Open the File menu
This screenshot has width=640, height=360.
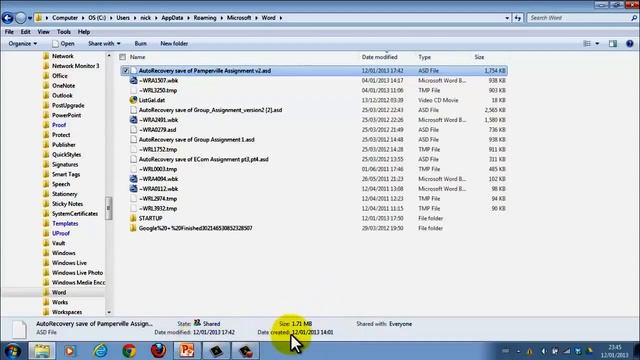tap(9, 32)
